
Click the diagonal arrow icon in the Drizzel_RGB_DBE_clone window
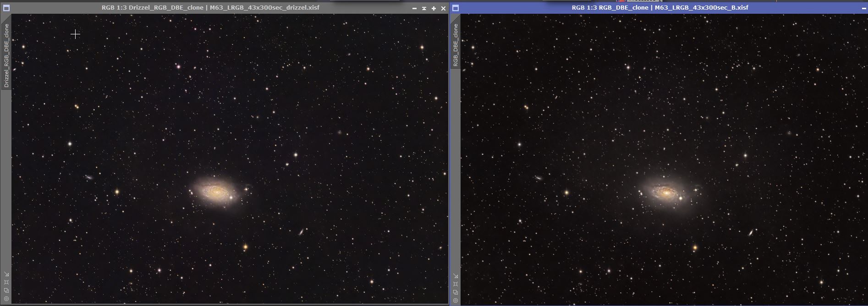6,274
